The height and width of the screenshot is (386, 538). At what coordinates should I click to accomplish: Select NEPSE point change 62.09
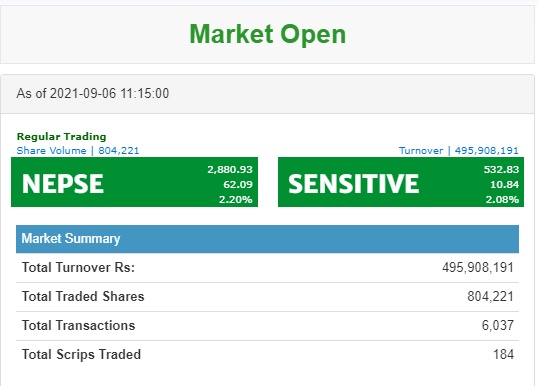238,185
